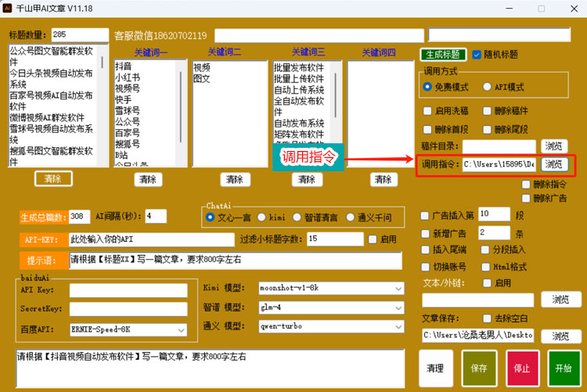Open the 百度API ERNIE-Speed-8K dropdown

(128, 330)
